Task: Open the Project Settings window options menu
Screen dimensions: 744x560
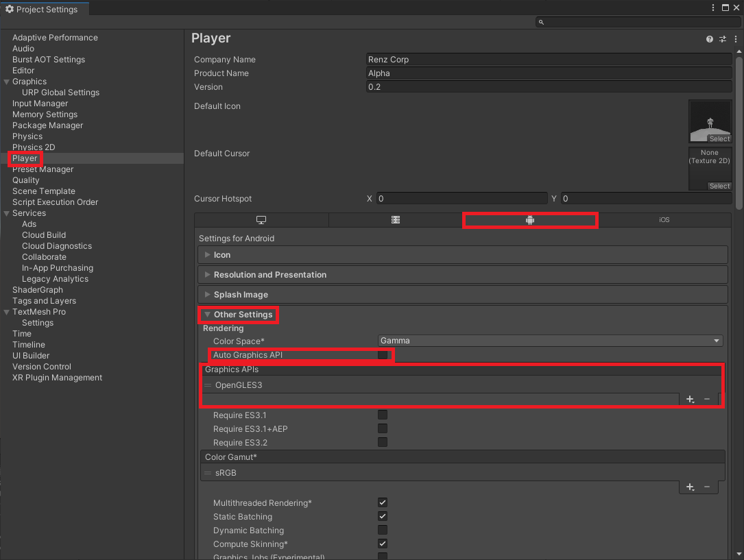Action: [713, 8]
